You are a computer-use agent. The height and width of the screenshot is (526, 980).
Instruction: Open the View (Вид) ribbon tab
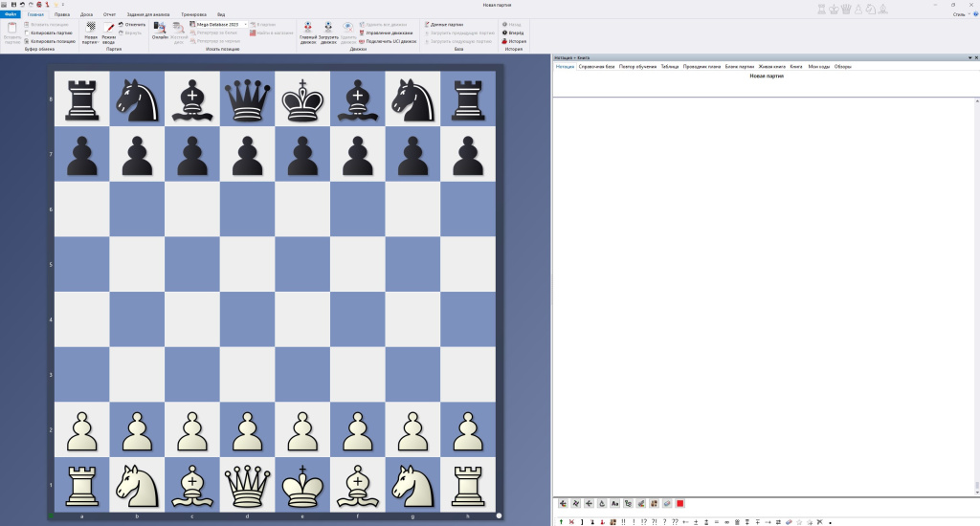221,14
